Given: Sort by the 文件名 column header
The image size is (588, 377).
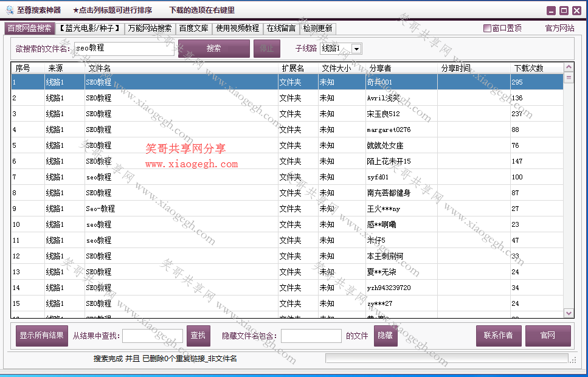Looking at the screenshot, I should pyautogui.click(x=181, y=68).
